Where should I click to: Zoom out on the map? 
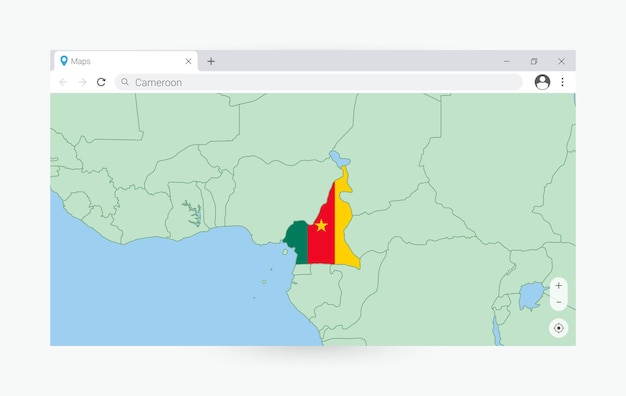point(559,302)
